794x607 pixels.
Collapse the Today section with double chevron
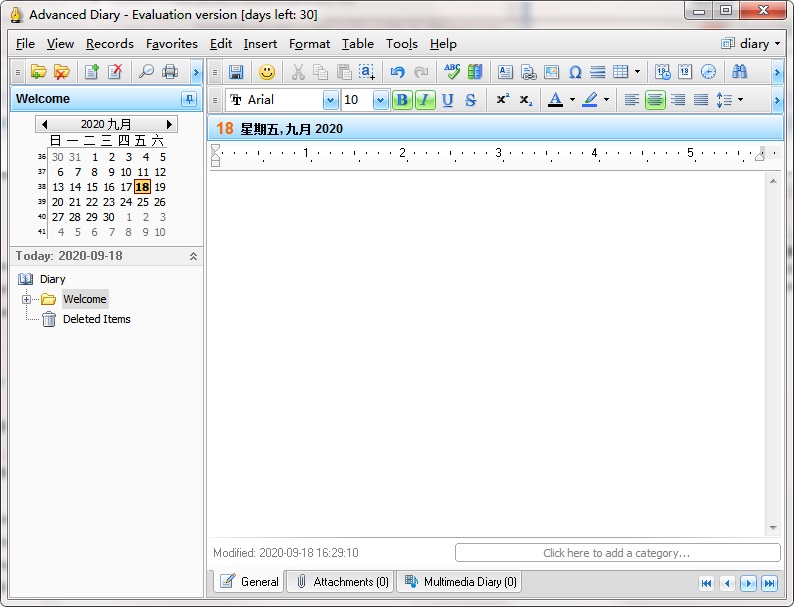(193, 256)
